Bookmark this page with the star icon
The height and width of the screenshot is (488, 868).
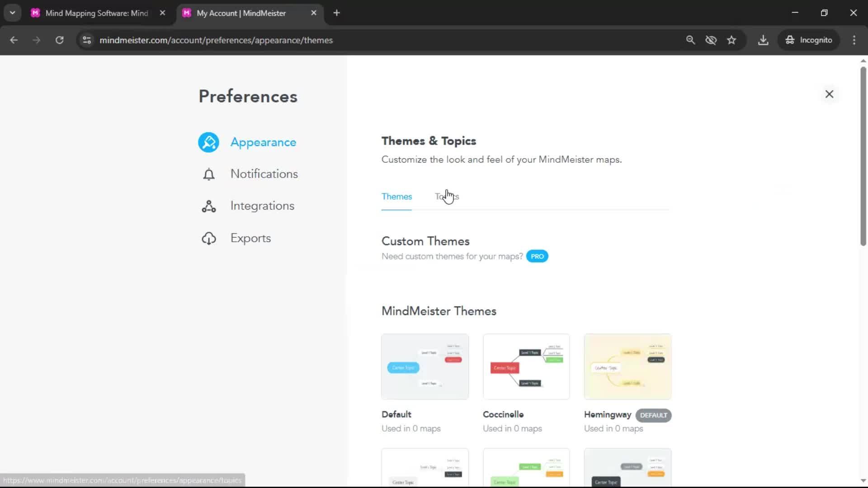coord(731,40)
